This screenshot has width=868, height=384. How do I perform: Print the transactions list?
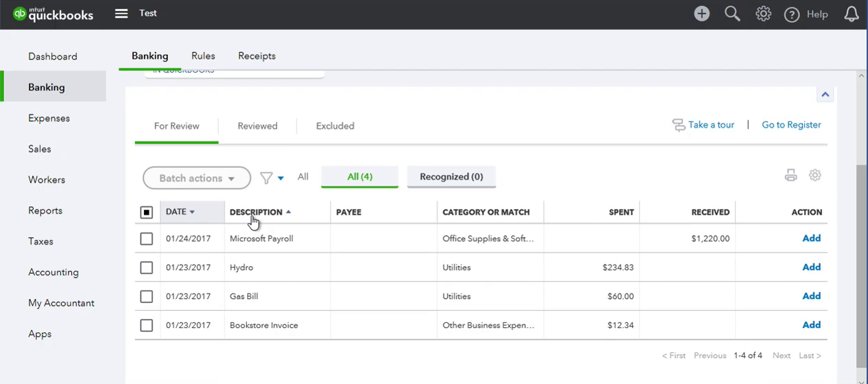coord(791,176)
